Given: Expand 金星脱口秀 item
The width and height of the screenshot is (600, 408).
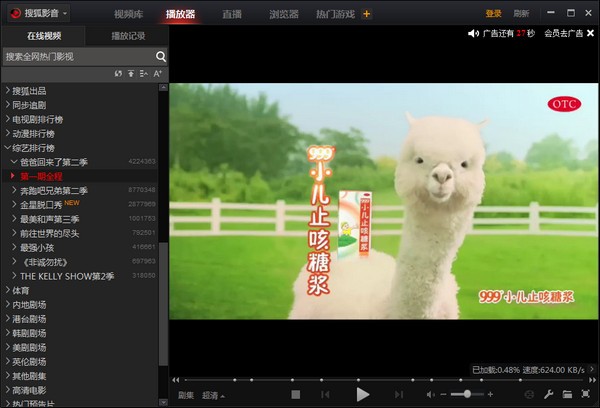Looking at the screenshot, I should (x=15, y=204).
